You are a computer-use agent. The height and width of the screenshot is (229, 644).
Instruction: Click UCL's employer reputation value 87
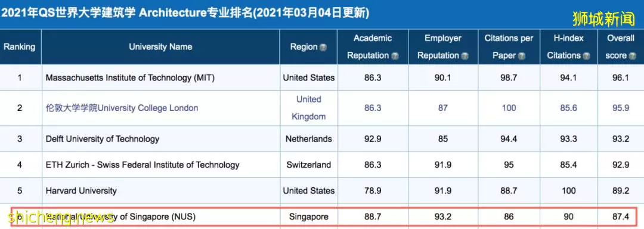pyautogui.click(x=442, y=108)
